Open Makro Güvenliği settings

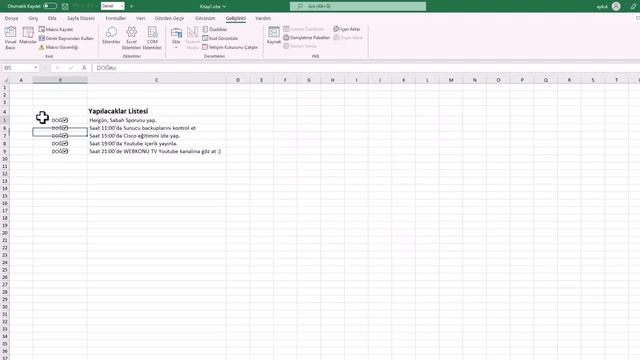pyautogui.click(x=58, y=47)
